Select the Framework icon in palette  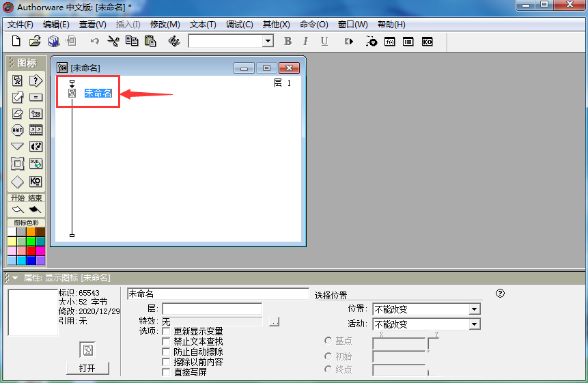[x=17, y=164]
